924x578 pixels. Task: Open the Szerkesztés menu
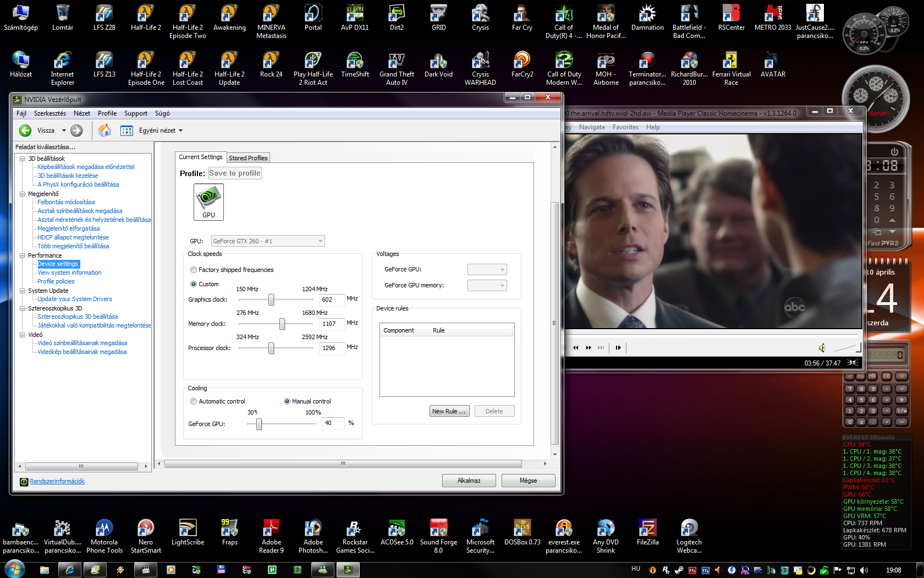click(50, 113)
